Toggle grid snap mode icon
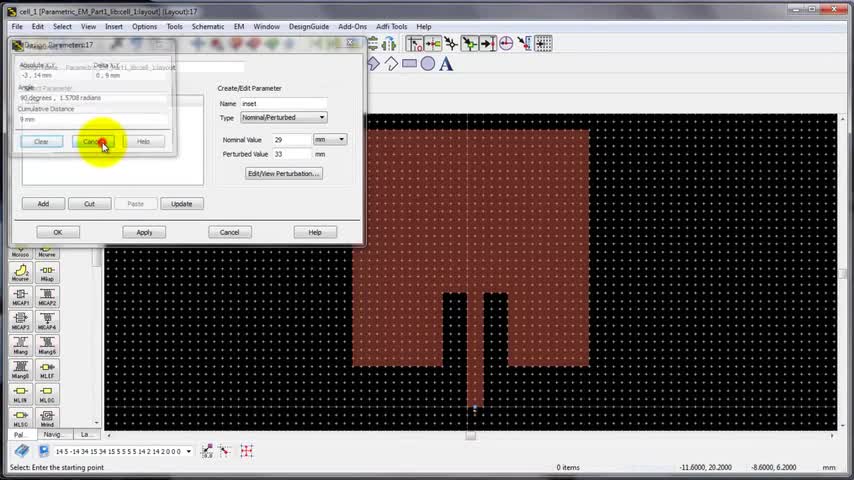Viewport: 854px width, 480px height. coord(544,44)
